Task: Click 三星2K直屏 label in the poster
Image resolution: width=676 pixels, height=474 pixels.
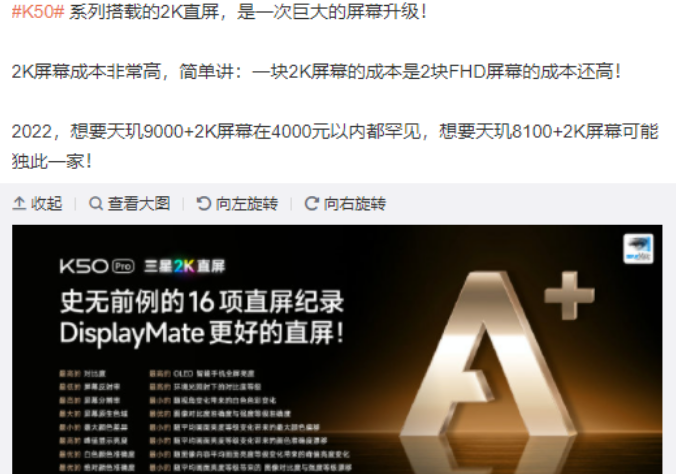Action: pyautogui.click(x=185, y=266)
